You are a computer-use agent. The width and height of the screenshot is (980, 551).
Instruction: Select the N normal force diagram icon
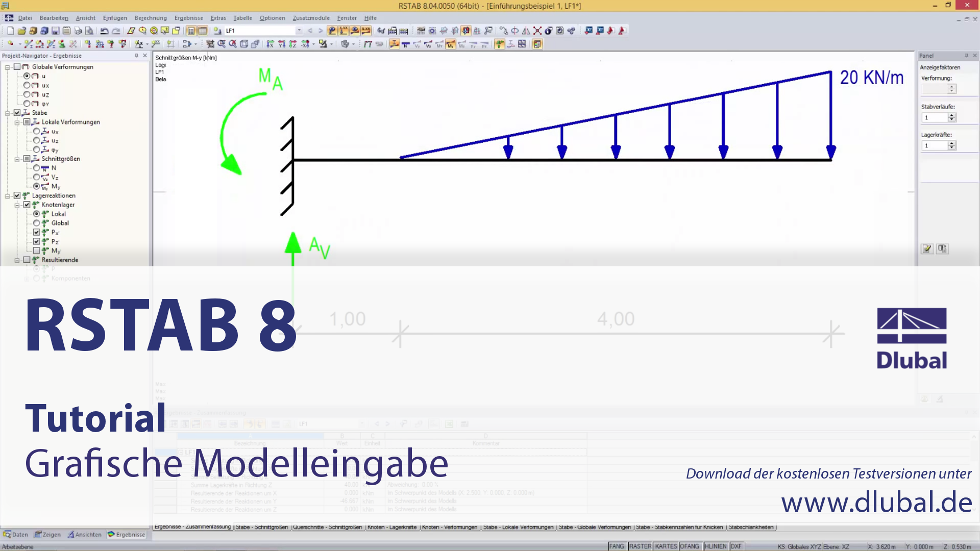(x=406, y=44)
